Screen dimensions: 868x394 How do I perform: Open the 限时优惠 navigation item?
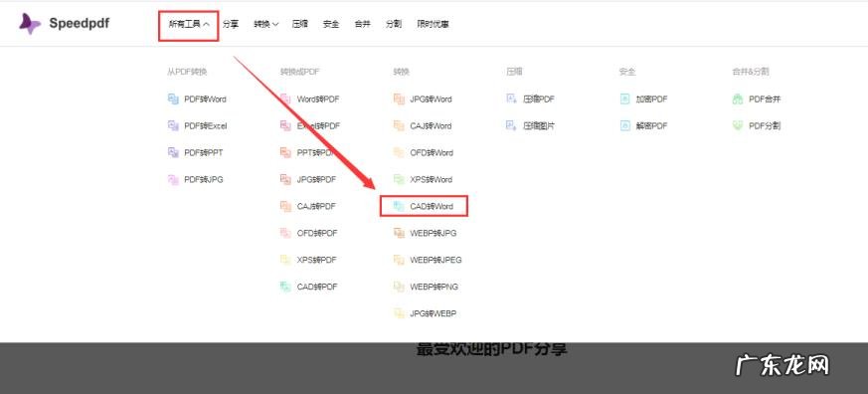[433, 25]
